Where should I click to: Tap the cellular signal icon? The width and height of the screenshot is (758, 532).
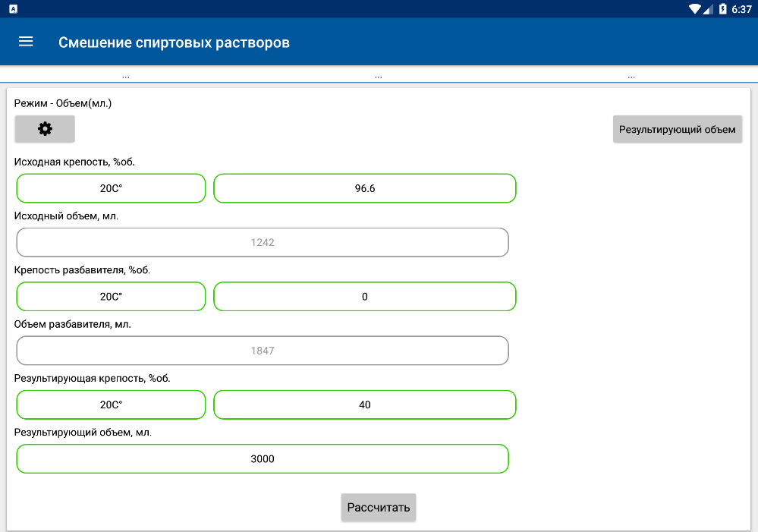[x=708, y=8]
